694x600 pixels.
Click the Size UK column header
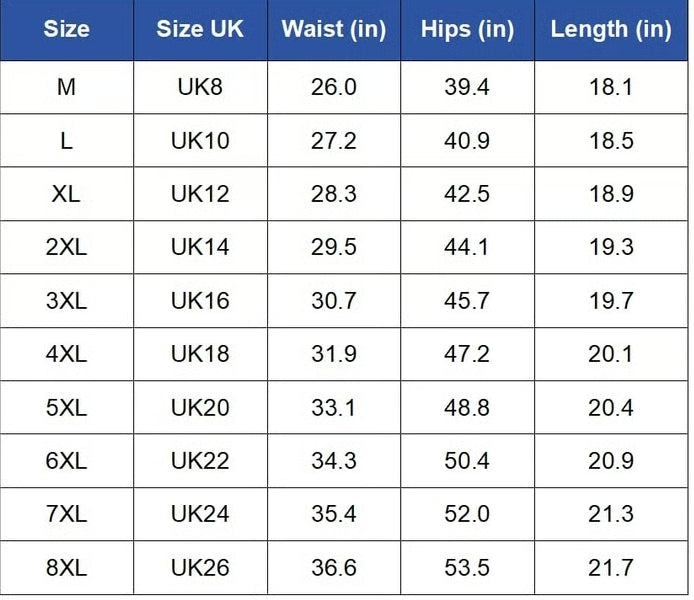[x=200, y=29]
